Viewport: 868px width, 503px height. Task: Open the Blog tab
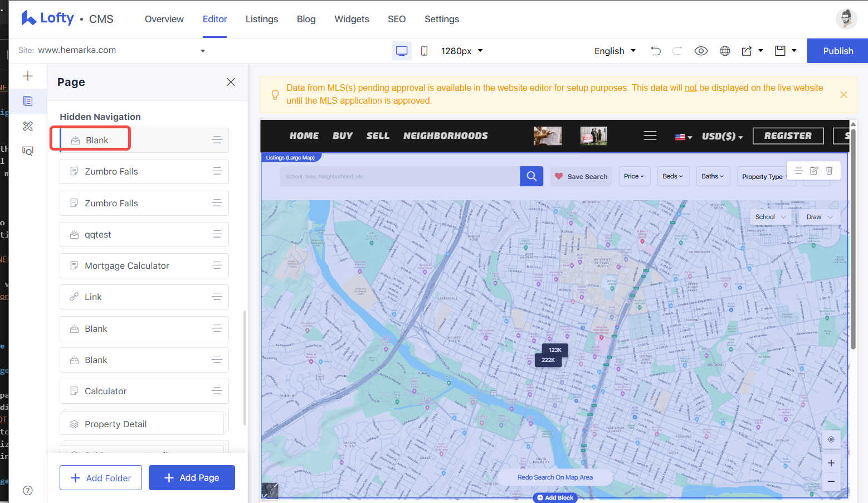point(306,19)
